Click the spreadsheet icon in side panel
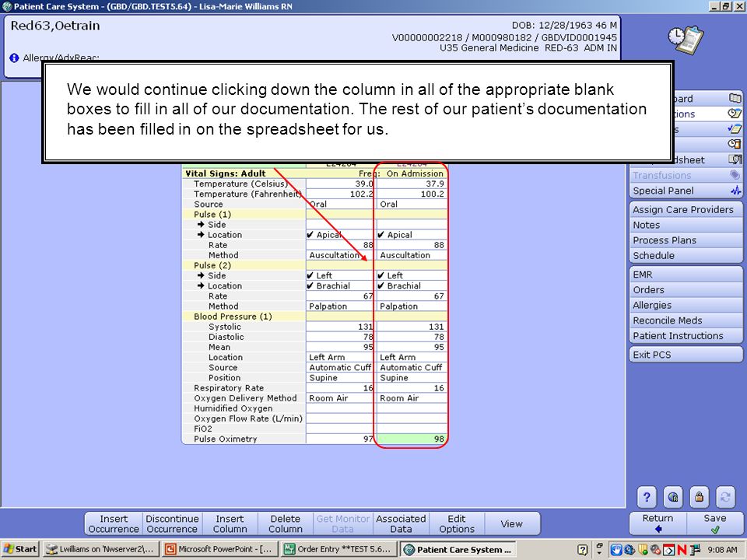The height and width of the screenshot is (560, 747). pyautogui.click(x=735, y=159)
